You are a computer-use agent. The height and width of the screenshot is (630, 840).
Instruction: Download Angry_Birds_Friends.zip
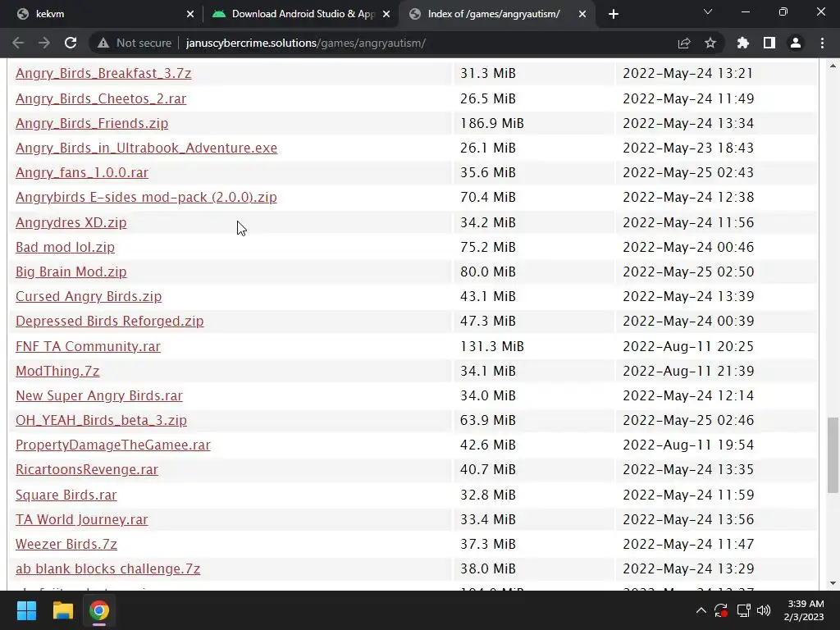click(92, 123)
